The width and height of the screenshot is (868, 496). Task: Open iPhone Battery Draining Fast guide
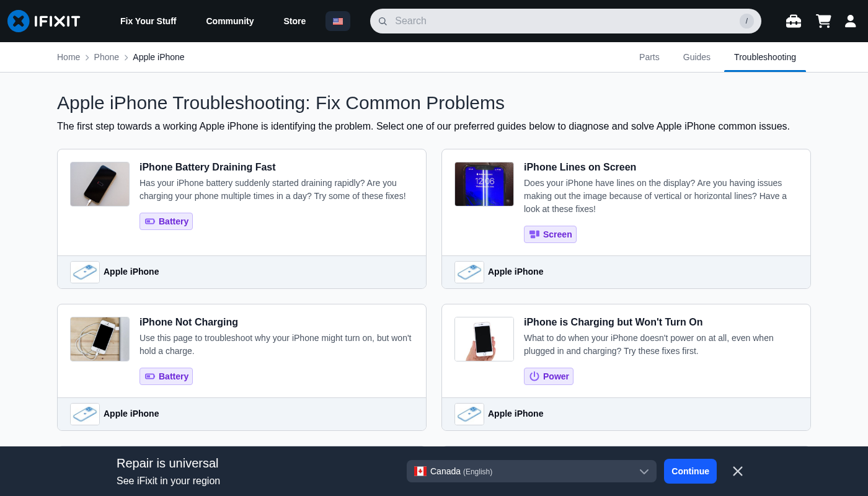coord(207,167)
